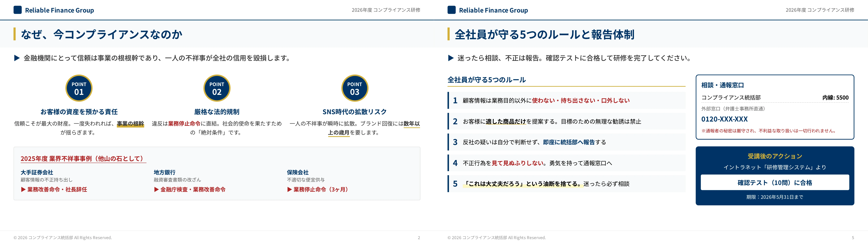Click the red note ※通報者の秘密は厳守され

(x=769, y=131)
